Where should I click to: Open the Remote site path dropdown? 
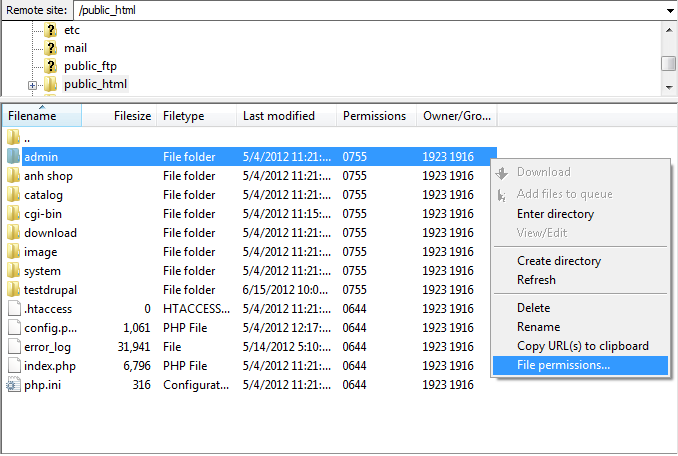click(x=670, y=11)
